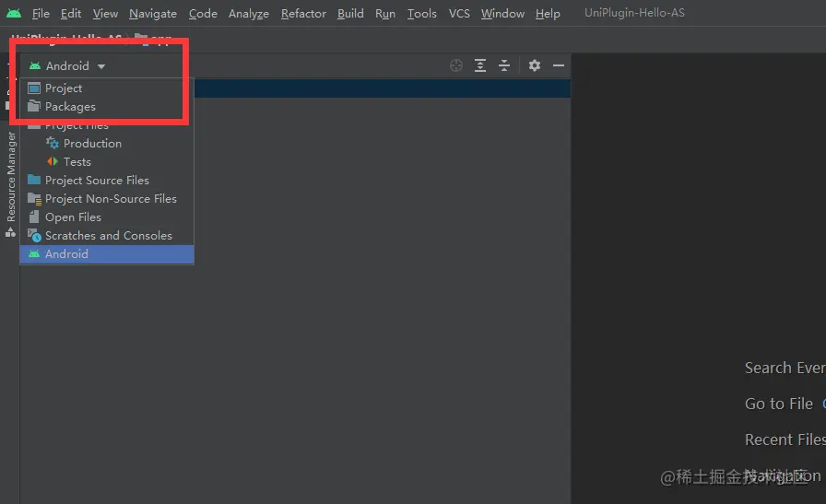The height and width of the screenshot is (504, 826).
Task: Open the Window menu
Action: (502, 13)
